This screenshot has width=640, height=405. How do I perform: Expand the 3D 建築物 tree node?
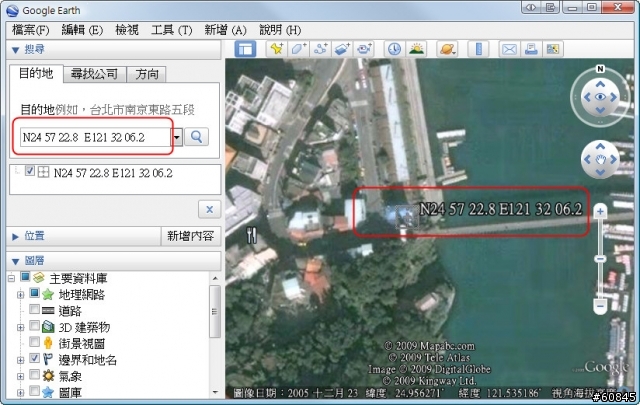pos(20,327)
